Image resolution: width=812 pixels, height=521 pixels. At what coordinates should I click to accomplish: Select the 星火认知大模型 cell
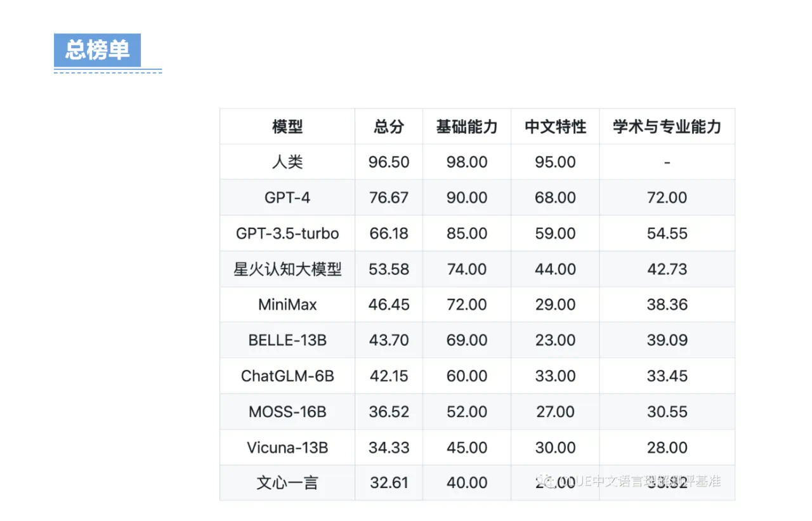(287, 269)
